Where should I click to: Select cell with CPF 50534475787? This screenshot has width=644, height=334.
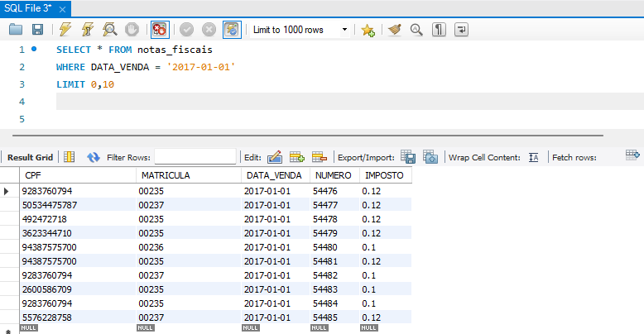point(78,205)
